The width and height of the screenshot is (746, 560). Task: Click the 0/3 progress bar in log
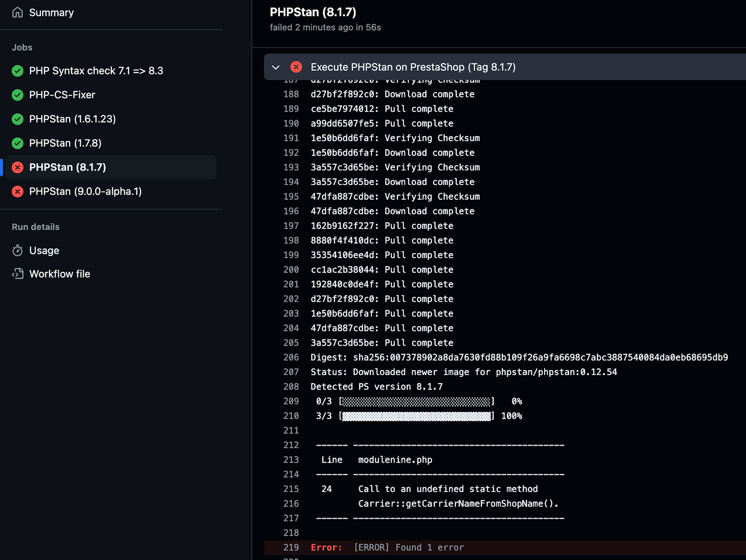tap(417, 401)
